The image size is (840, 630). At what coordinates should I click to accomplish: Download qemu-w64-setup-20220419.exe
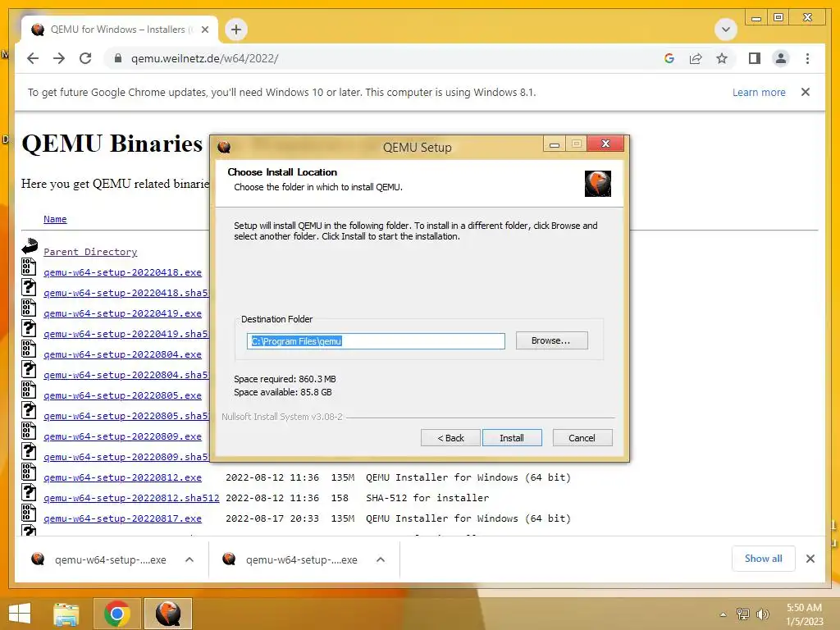(123, 313)
